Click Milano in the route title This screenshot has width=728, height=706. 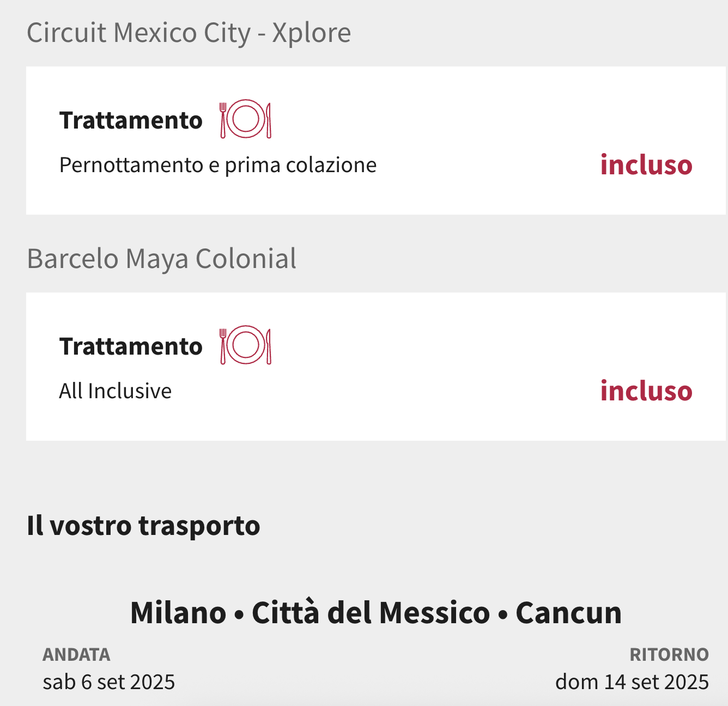coord(178,612)
